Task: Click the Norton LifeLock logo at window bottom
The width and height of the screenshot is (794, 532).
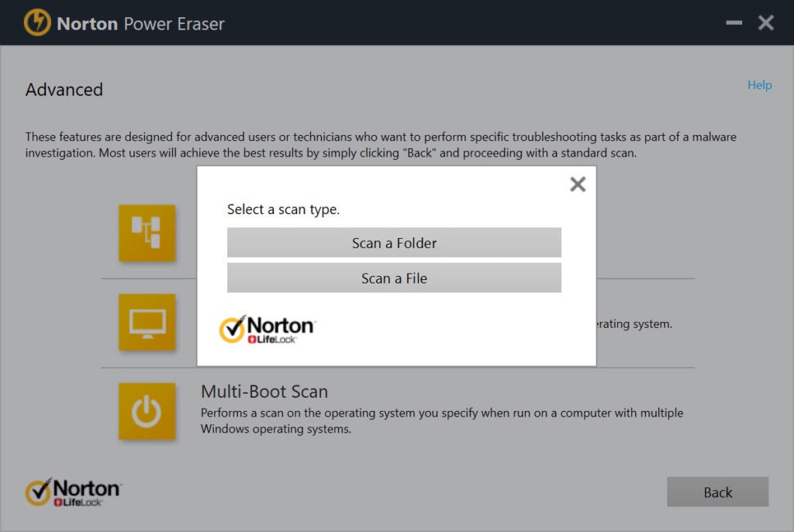Action: 74,492
